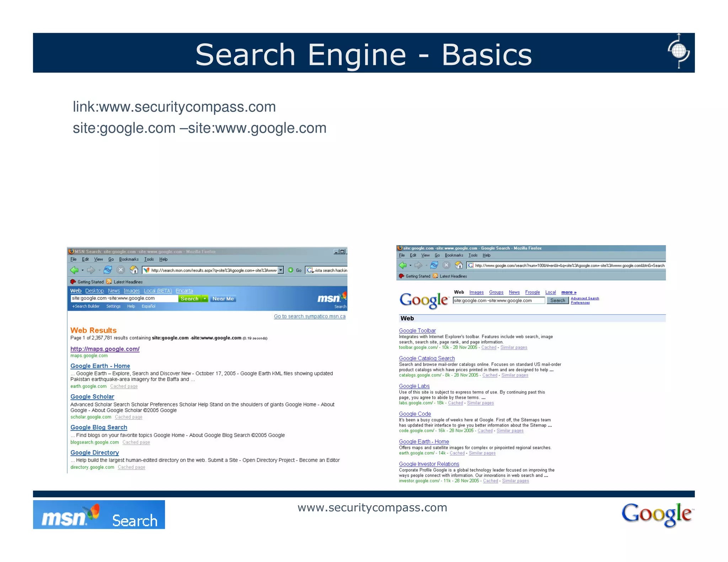Open Google Scholar result on MSN

tap(92, 396)
